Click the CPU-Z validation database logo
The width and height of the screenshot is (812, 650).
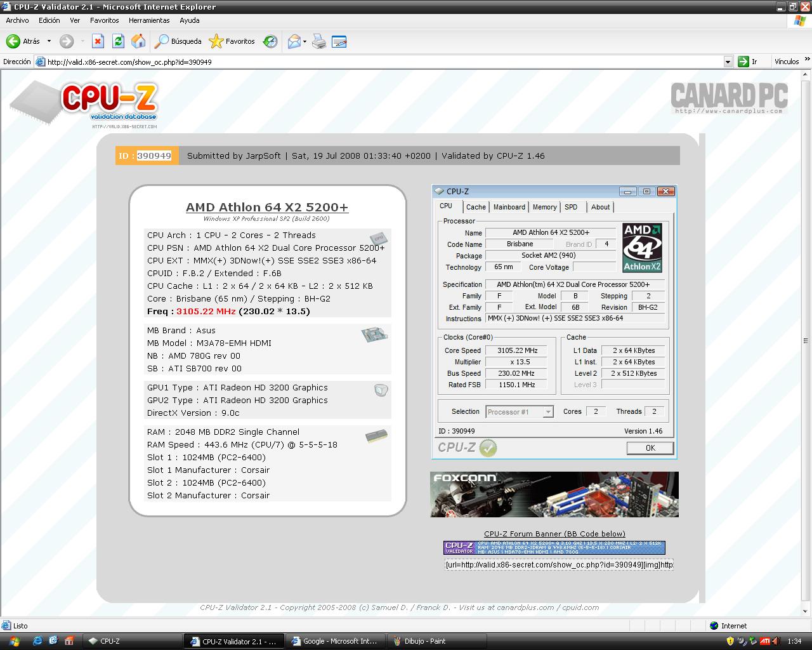[84, 105]
